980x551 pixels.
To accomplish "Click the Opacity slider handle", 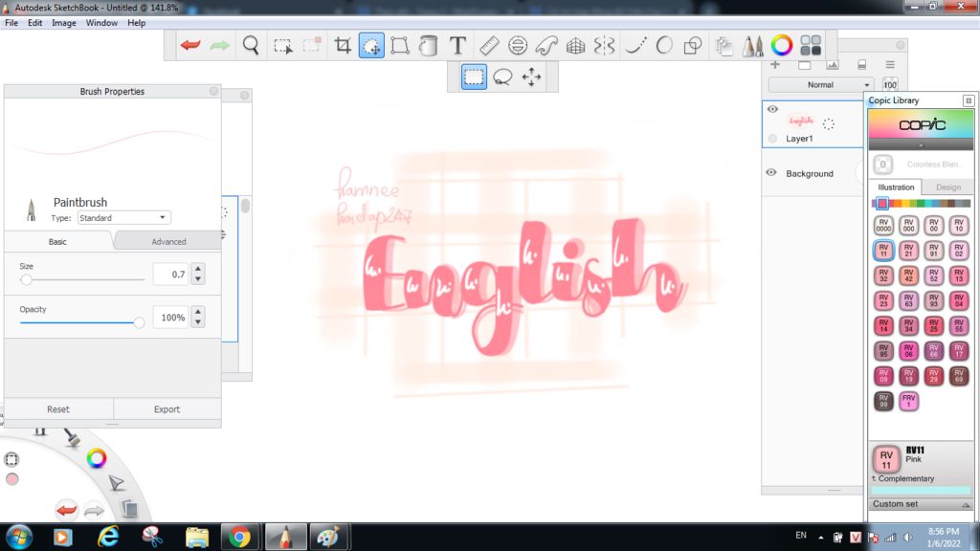I will 139,322.
